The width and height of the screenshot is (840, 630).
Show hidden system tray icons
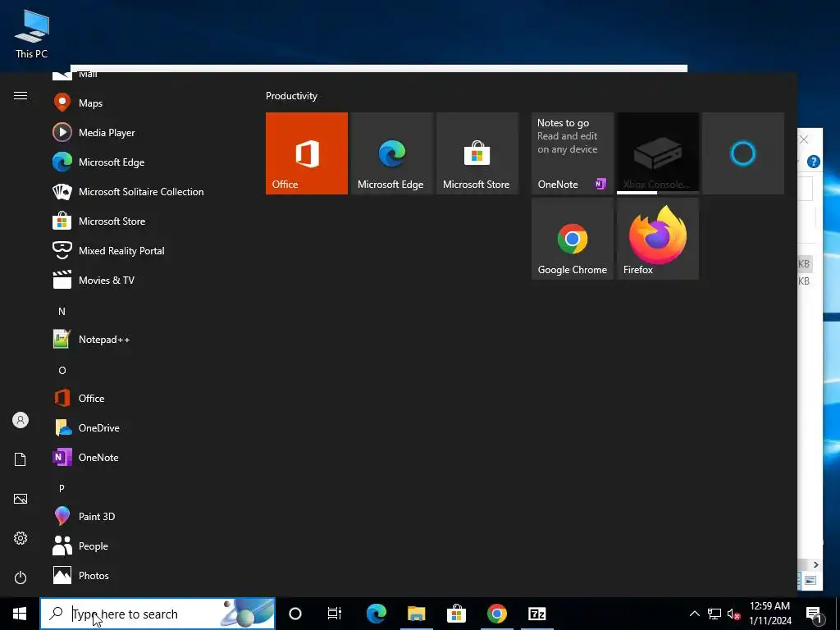click(694, 614)
